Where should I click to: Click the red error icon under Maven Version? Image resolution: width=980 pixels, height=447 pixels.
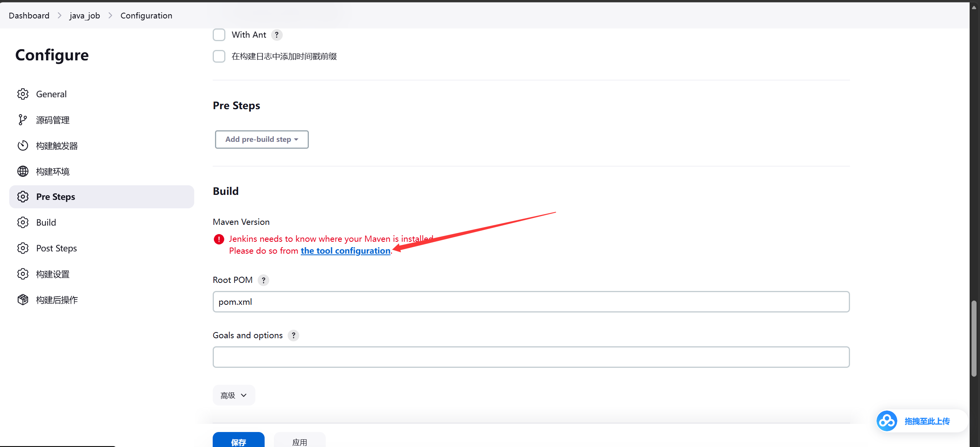219,239
